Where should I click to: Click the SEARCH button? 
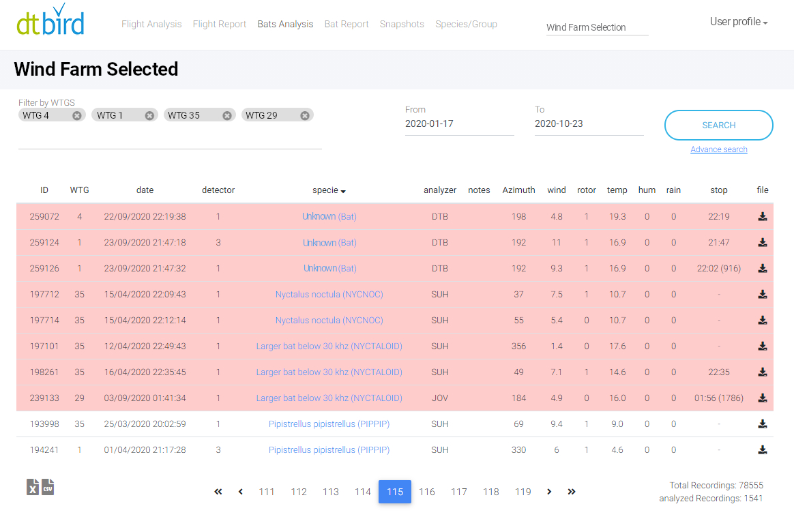[718, 125]
